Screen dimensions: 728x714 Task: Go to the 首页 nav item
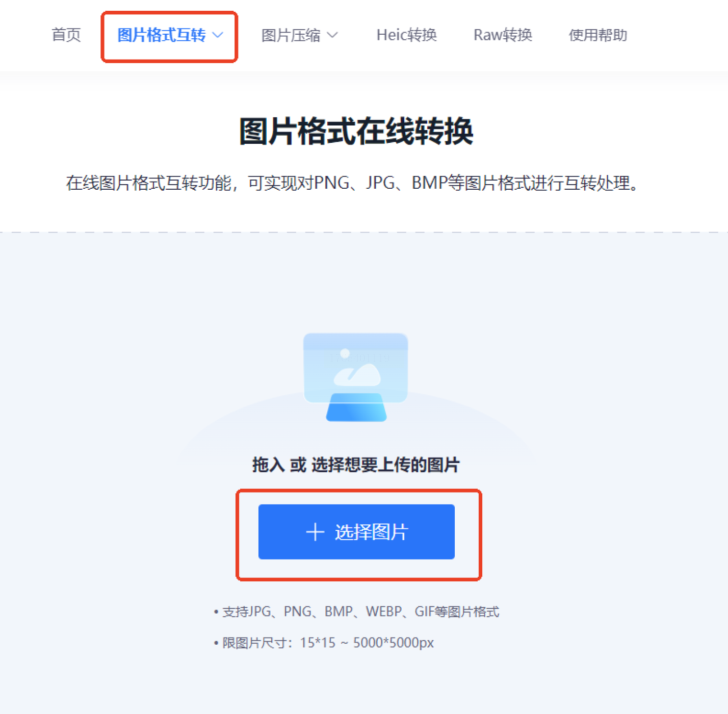click(66, 35)
